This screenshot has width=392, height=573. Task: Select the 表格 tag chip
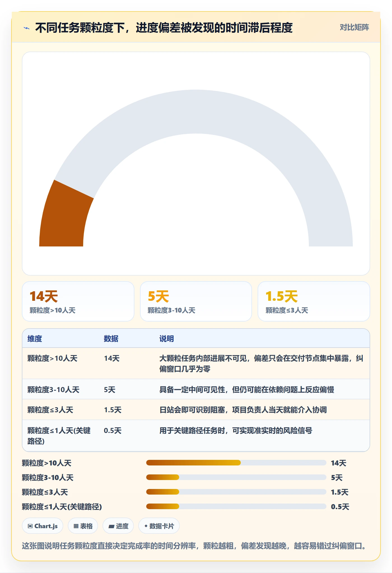83,526
